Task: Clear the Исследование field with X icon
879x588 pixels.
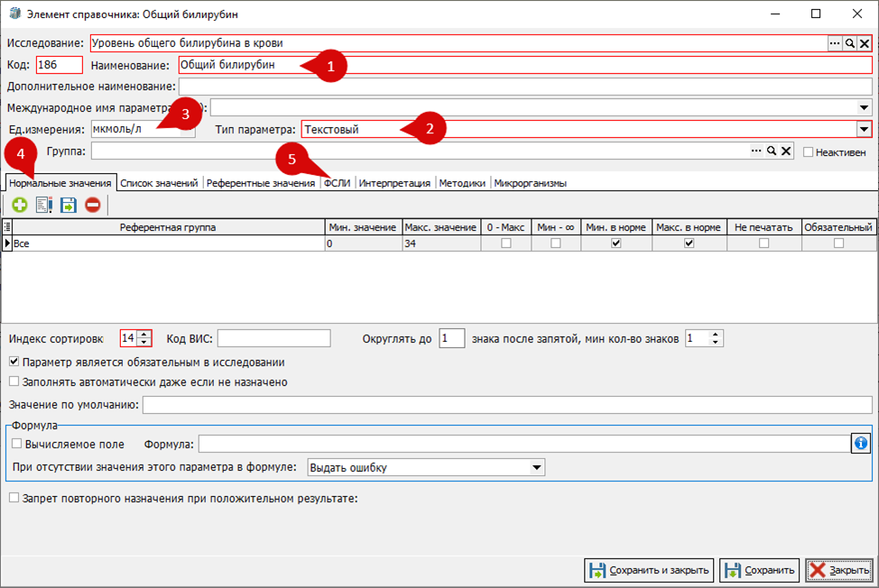Action: tap(865, 43)
